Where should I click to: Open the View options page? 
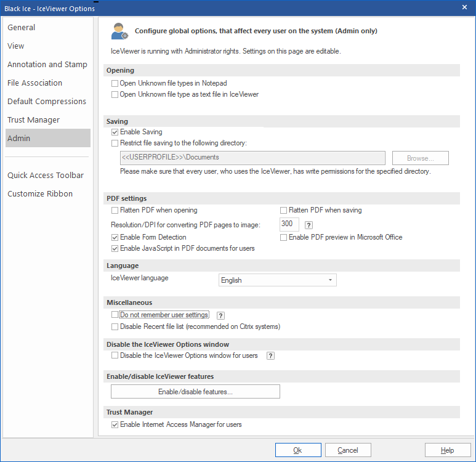48,46
